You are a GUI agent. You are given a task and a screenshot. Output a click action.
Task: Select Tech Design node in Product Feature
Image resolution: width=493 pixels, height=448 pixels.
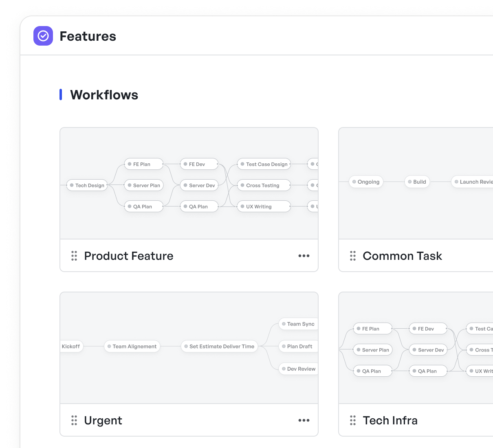[87, 185]
